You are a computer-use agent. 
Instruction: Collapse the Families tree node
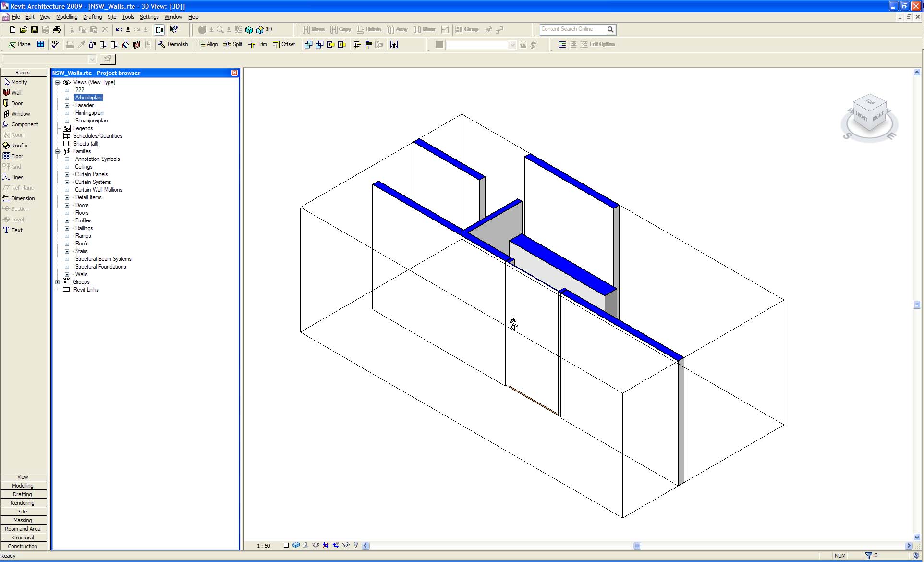(x=58, y=151)
